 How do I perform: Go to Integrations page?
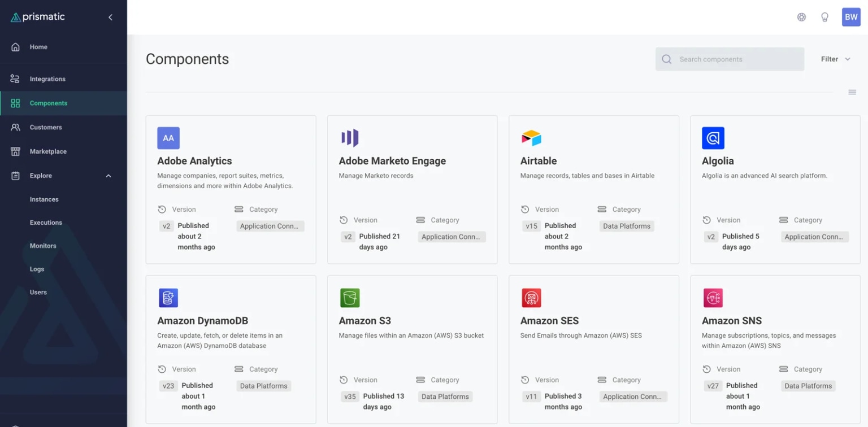[x=63, y=79]
